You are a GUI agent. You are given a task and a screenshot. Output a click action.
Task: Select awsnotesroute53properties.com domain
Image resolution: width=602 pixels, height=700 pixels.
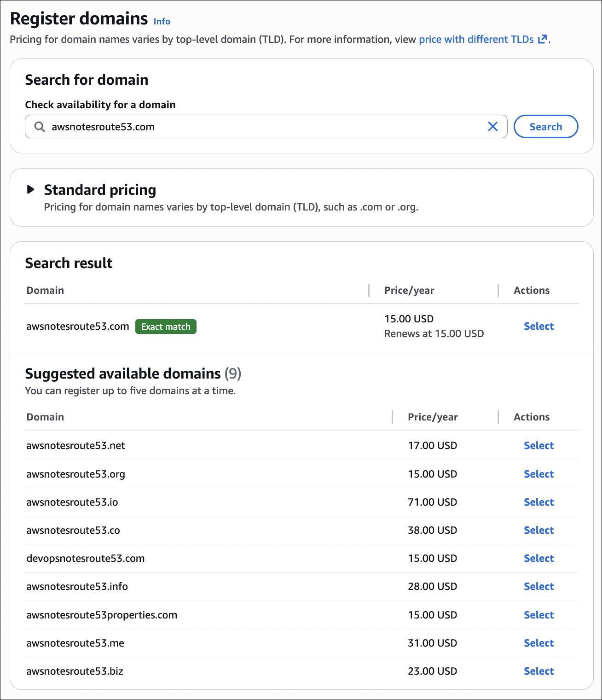click(538, 615)
